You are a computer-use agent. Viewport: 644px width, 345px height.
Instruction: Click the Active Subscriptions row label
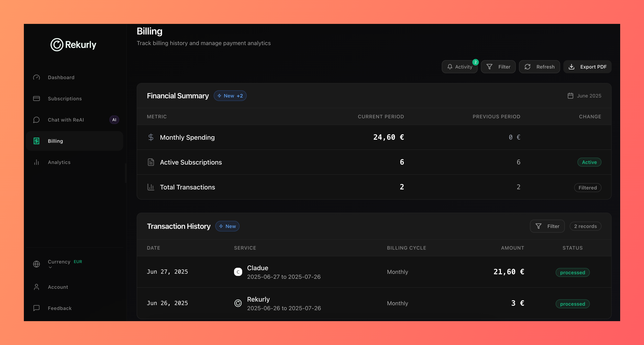point(191,162)
